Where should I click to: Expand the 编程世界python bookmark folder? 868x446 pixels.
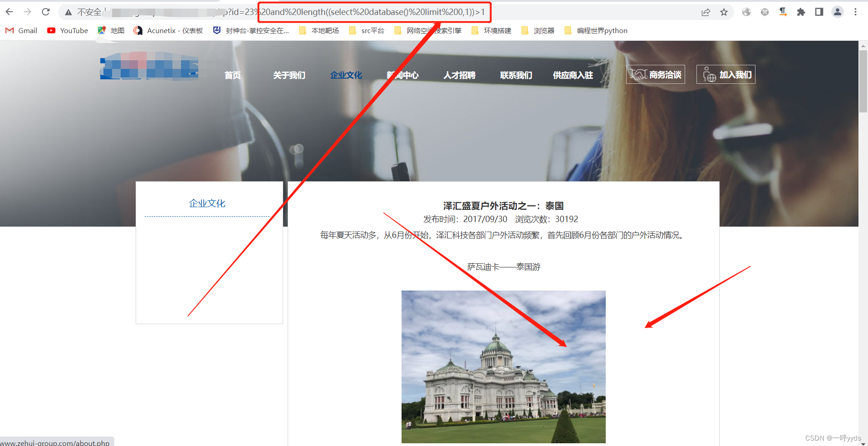[596, 30]
